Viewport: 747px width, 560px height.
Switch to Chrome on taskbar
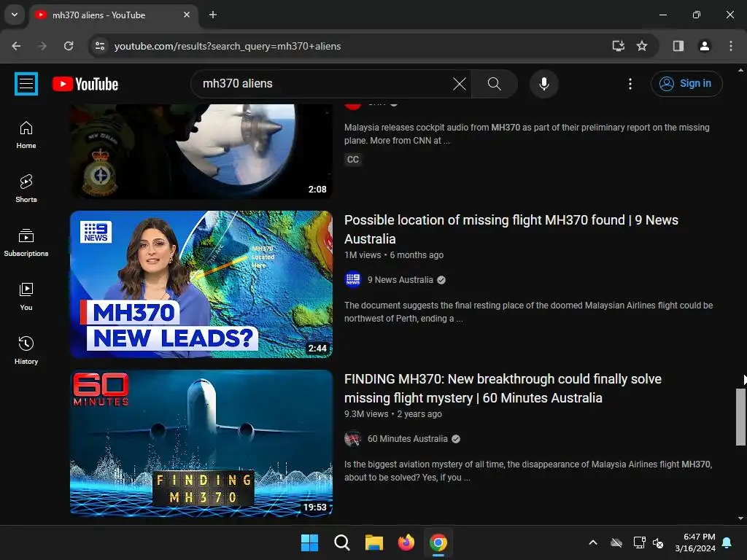(438, 542)
